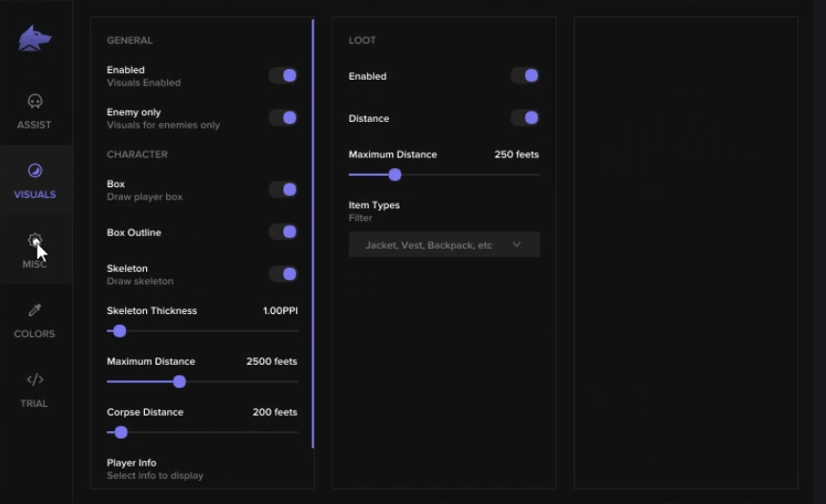Select the Visuals sidebar icon
This screenshot has width=826, height=504.
click(35, 171)
